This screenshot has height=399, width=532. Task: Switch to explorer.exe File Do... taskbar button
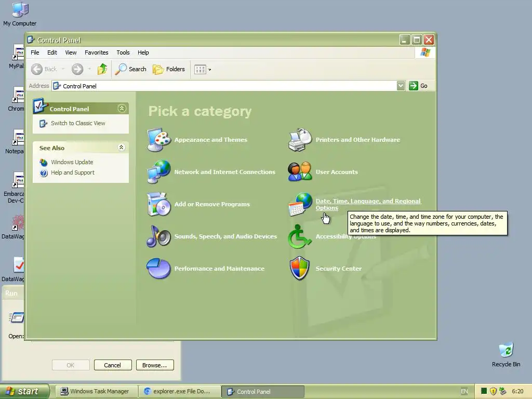pyautogui.click(x=180, y=392)
